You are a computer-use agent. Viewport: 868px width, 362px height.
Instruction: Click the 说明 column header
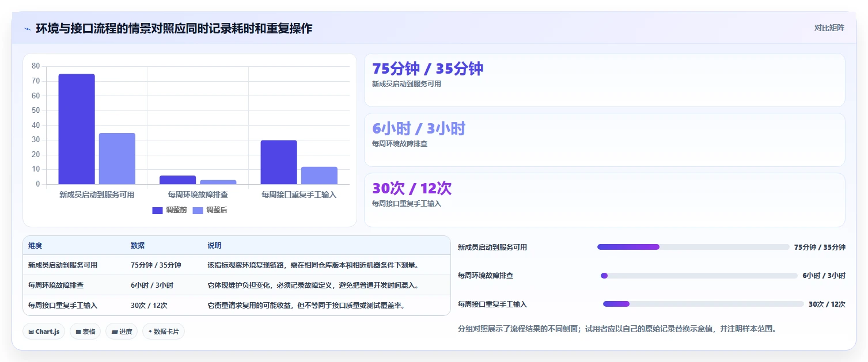coord(214,246)
